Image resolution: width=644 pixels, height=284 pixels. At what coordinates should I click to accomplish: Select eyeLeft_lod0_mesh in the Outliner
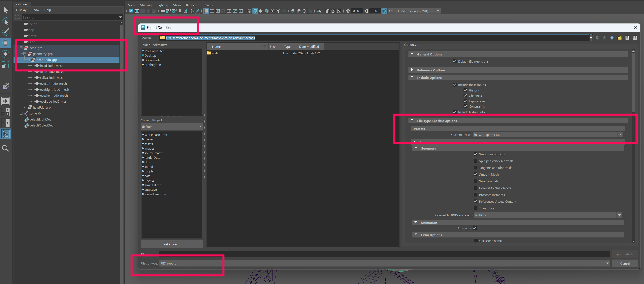(53, 84)
